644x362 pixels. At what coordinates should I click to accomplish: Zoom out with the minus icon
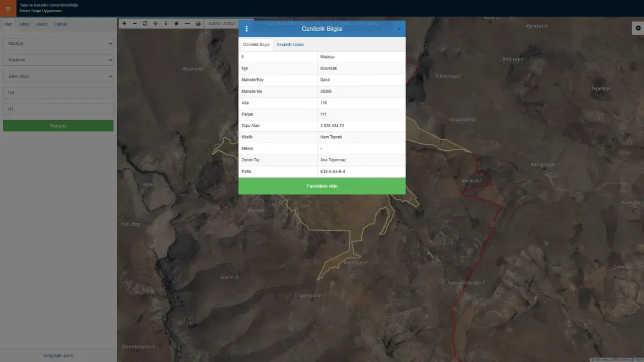point(134,24)
